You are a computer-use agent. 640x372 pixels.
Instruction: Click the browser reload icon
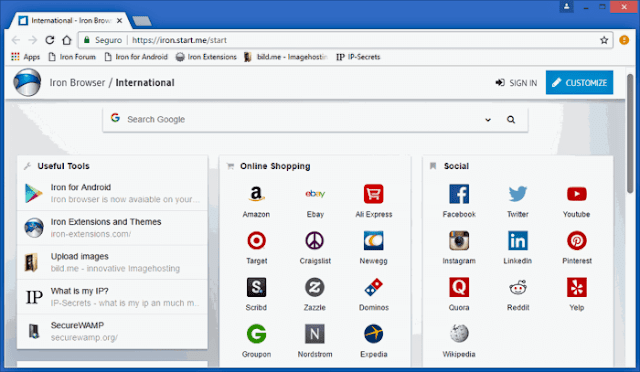tap(49, 40)
